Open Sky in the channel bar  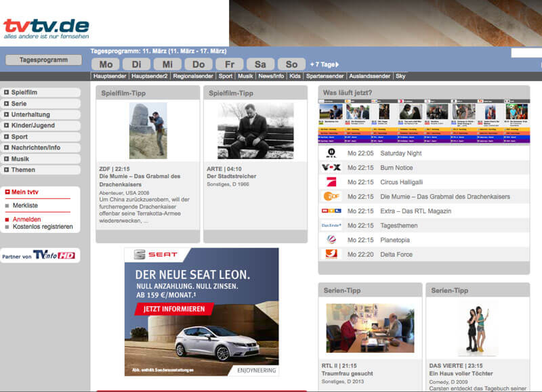pyautogui.click(x=400, y=76)
